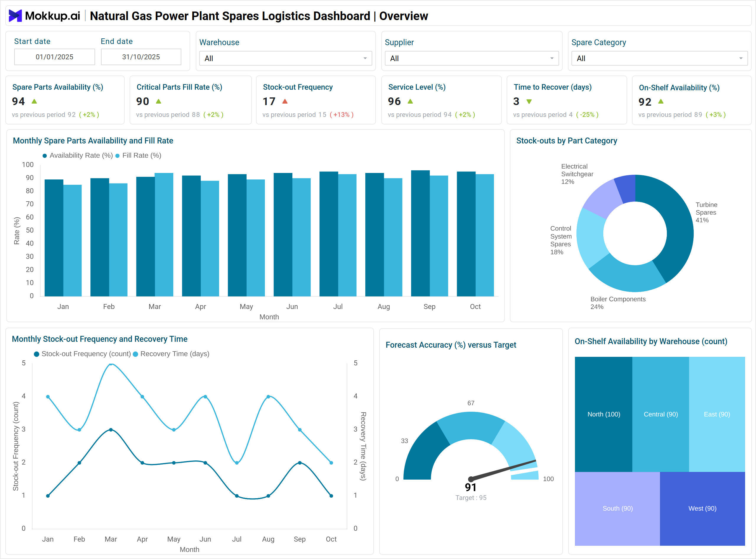Click the Stock-out Frequency value 17
Image resolution: width=756 pixels, height=559 pixels.
269,101
